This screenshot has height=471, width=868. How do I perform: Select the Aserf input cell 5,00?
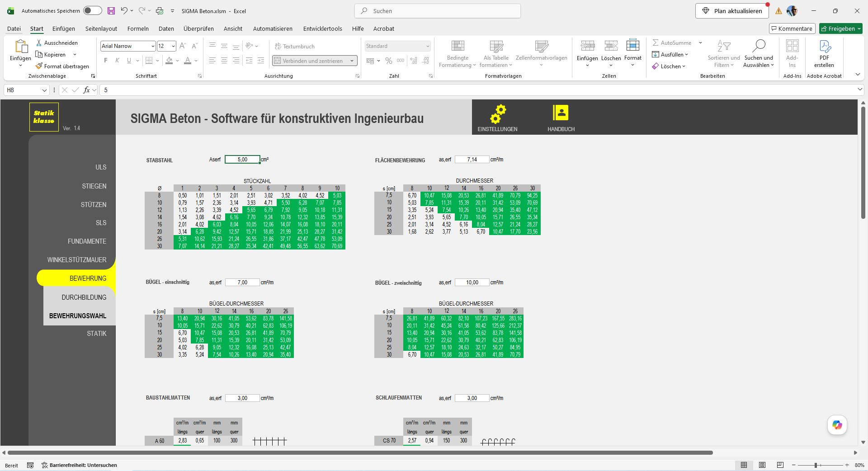click(x=242, y=160)
